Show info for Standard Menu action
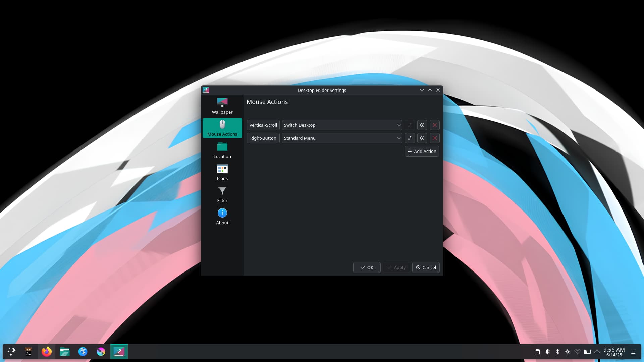Viewport: 644px width, 362px height. 422,138
